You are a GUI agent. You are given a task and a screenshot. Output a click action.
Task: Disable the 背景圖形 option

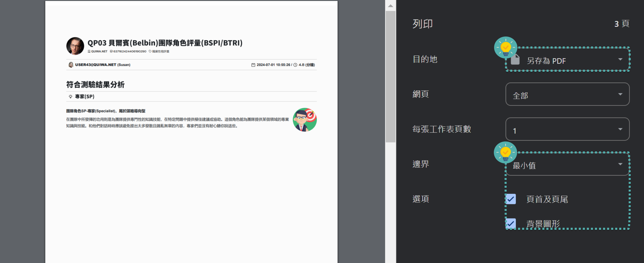(x=510, y=223)
